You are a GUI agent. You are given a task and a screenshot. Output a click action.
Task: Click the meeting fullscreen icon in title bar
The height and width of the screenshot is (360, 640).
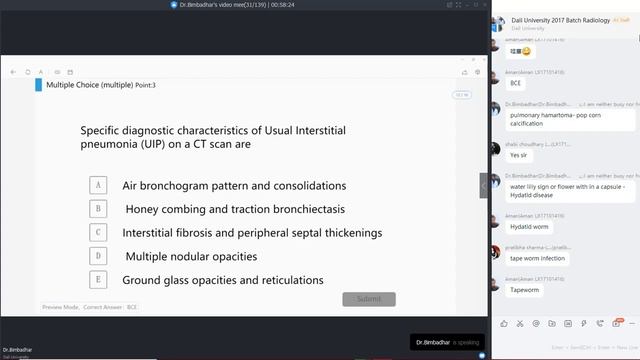tap(458, 5)
